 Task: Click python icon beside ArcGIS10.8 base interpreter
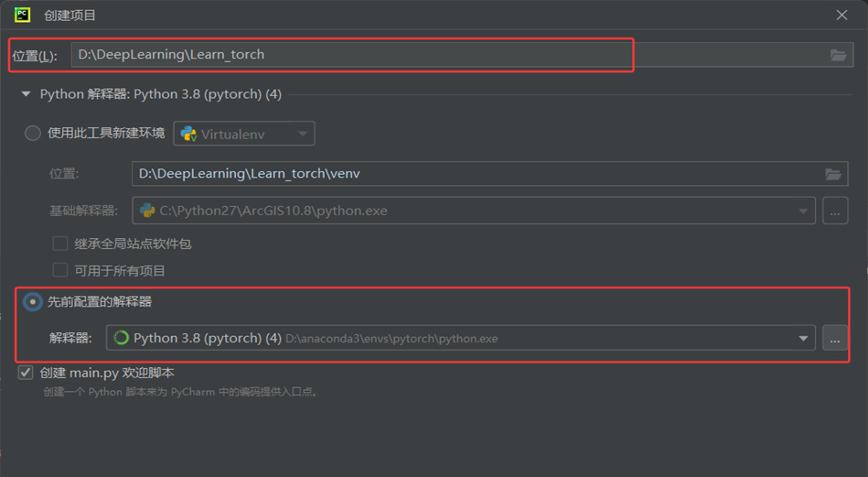(147, 211)
